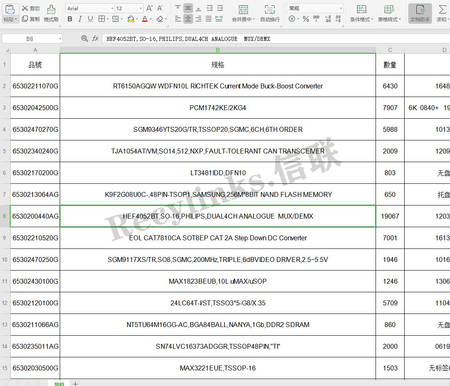Click the fx insert function icon

tap(95, 39)
